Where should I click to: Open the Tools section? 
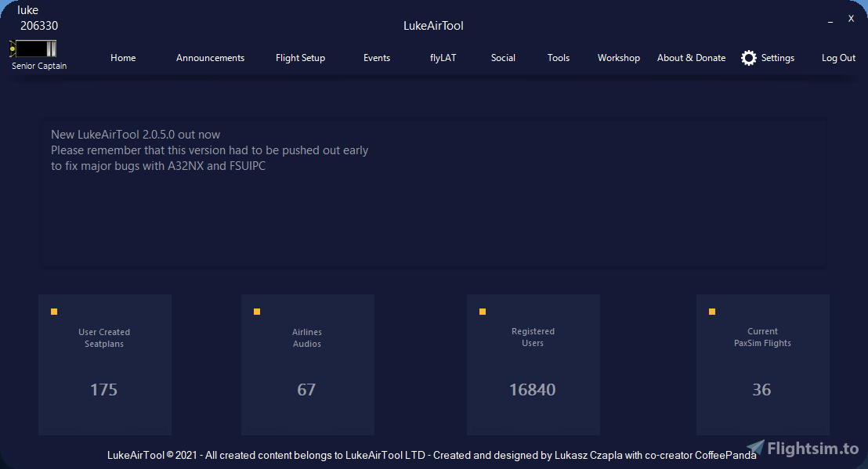(x=559, y=57)
